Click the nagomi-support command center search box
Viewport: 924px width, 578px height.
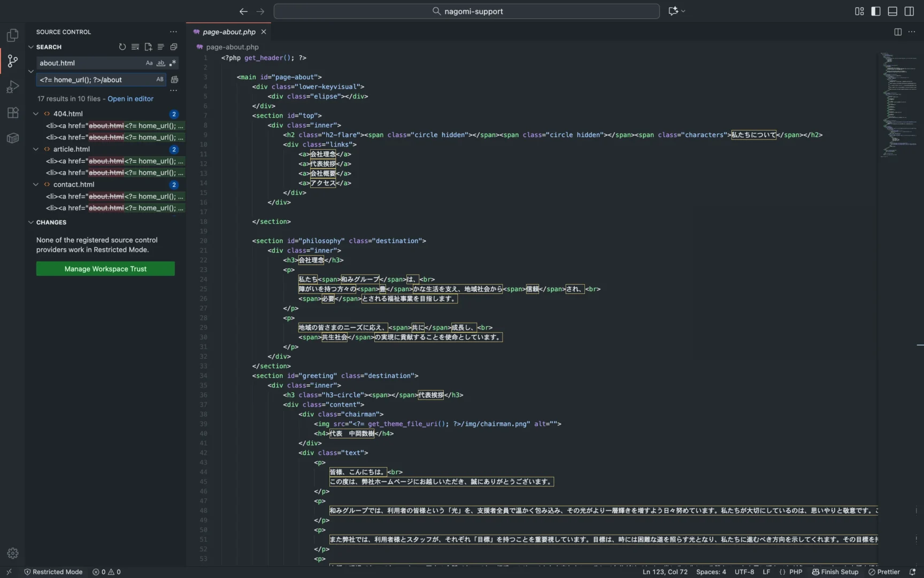click(466, 11)
